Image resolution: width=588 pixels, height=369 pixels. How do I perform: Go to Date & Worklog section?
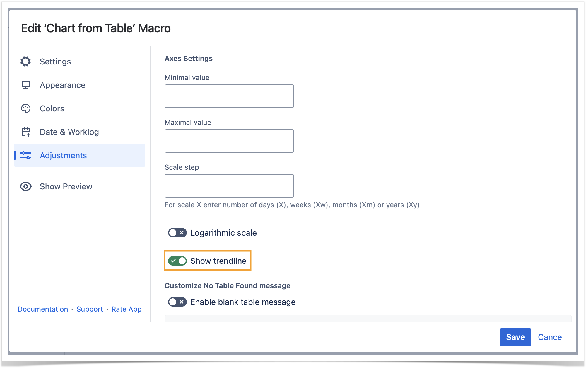[69, 132]
